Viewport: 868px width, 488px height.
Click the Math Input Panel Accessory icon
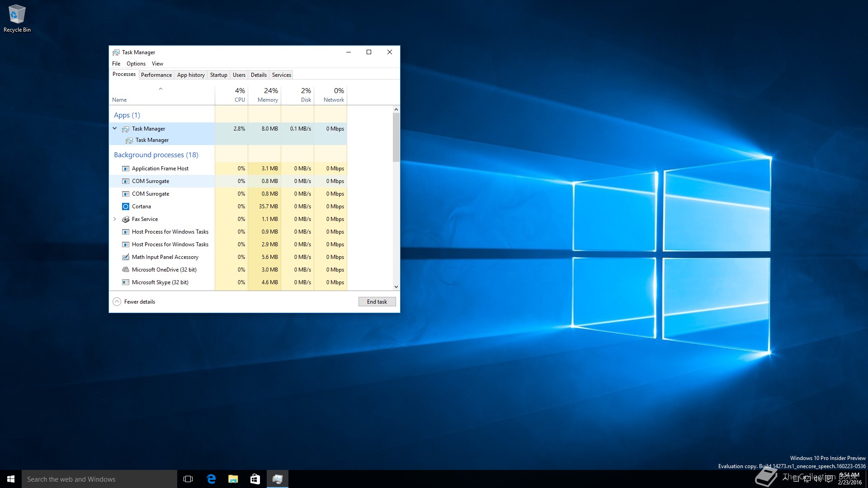click(126, 257)
